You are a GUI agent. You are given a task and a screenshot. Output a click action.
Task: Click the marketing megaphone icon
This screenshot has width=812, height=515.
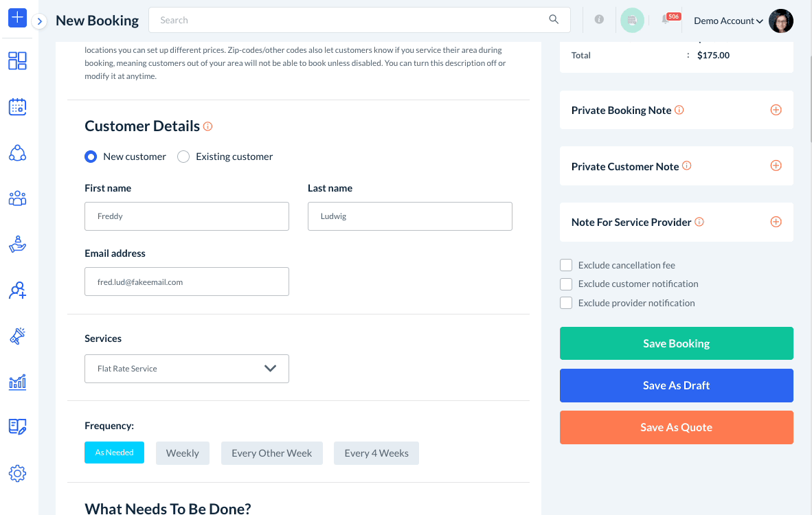coord(17,336)
